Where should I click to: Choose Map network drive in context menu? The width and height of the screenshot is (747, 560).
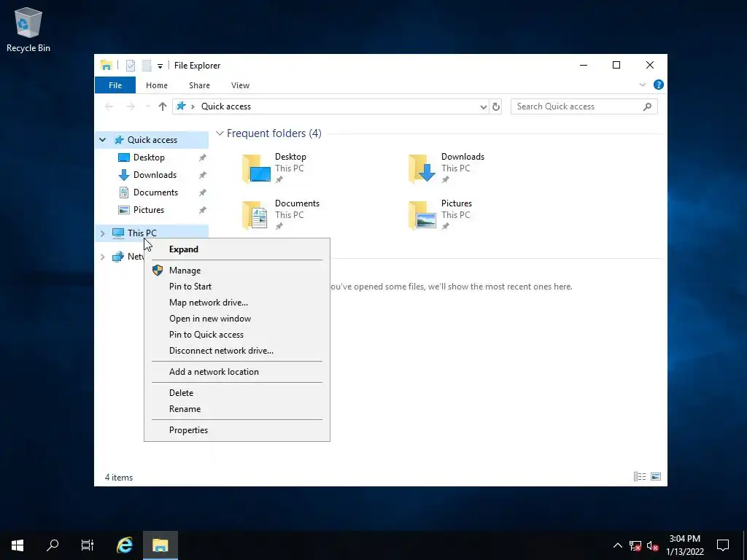[237, 303]
